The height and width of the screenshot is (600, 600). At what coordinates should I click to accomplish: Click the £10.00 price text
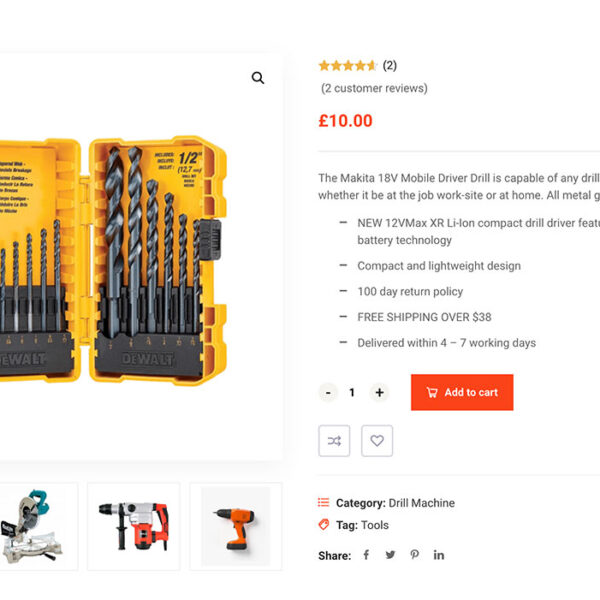(x=346, y=121)
